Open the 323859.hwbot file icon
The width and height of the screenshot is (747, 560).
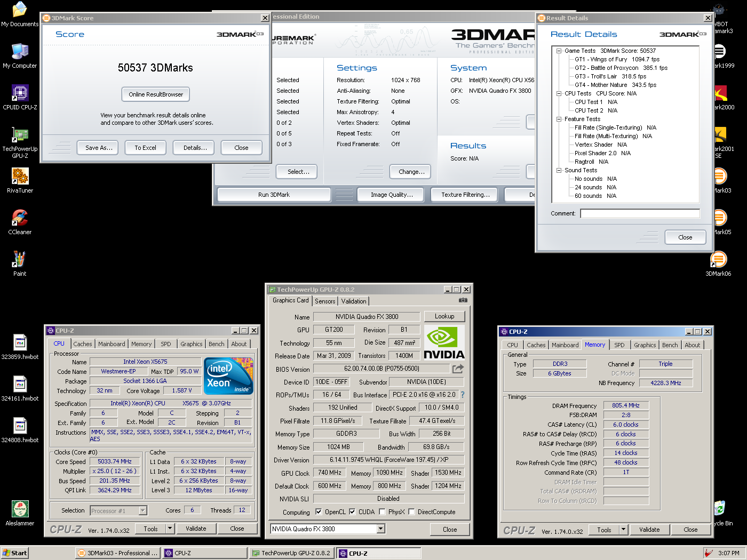pos(20,347)
